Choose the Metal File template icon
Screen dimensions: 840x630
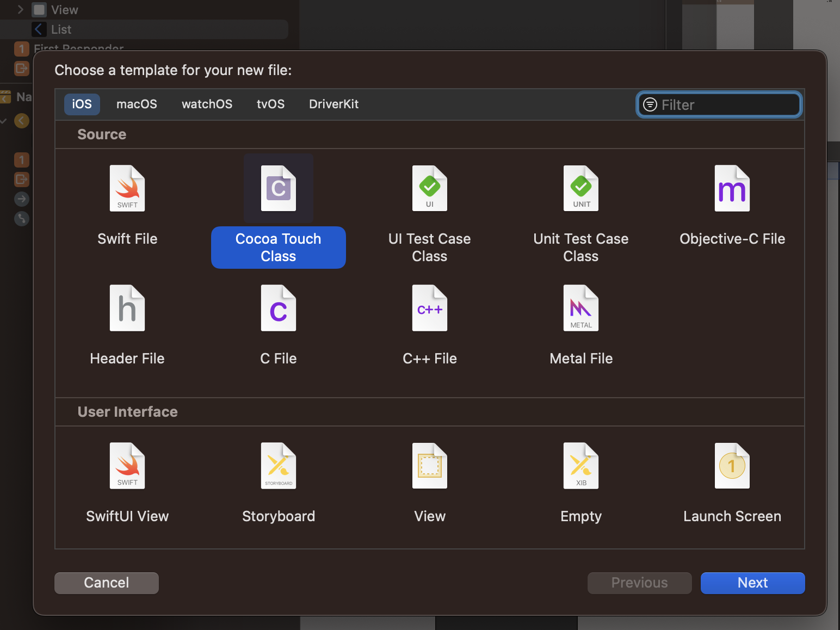tap(581, 308)
